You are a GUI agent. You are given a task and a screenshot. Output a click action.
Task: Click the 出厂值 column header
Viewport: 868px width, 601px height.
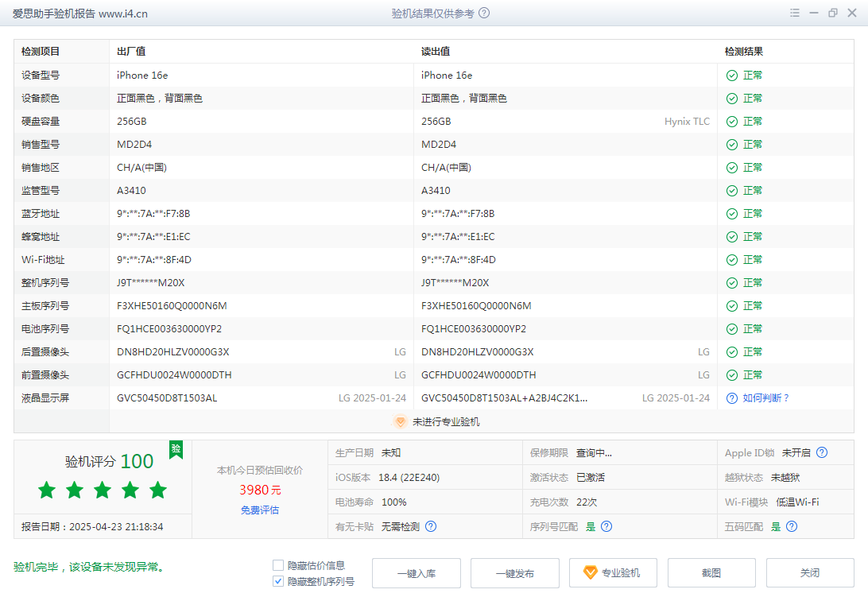131,52
